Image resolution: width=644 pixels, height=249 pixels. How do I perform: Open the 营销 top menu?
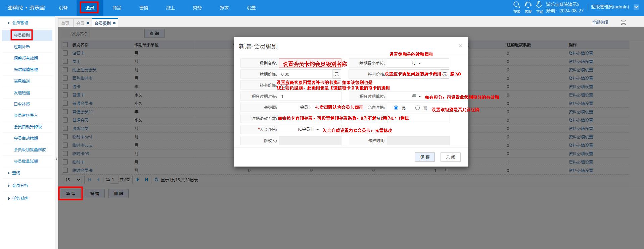click(144, 8)
